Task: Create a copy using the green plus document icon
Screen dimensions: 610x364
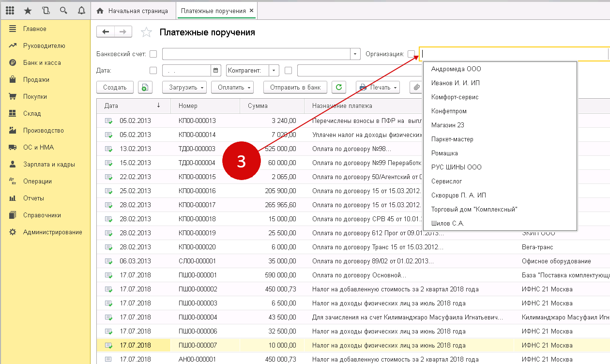Action: [145, 87]
